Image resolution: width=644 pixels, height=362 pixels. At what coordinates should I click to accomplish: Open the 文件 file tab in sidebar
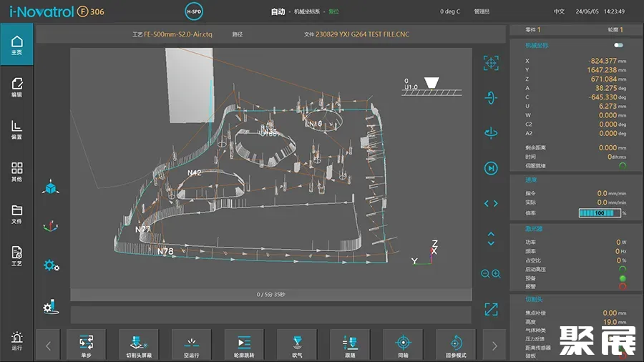(17, 214)
